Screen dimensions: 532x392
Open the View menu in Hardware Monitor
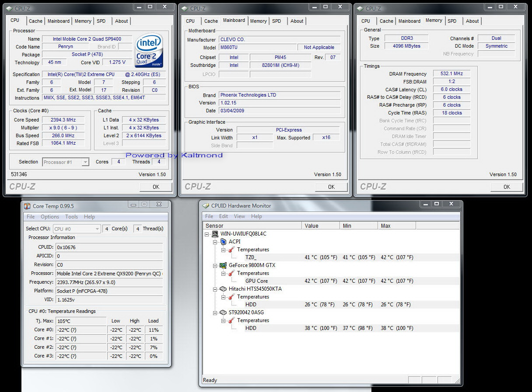coord(239,216)
